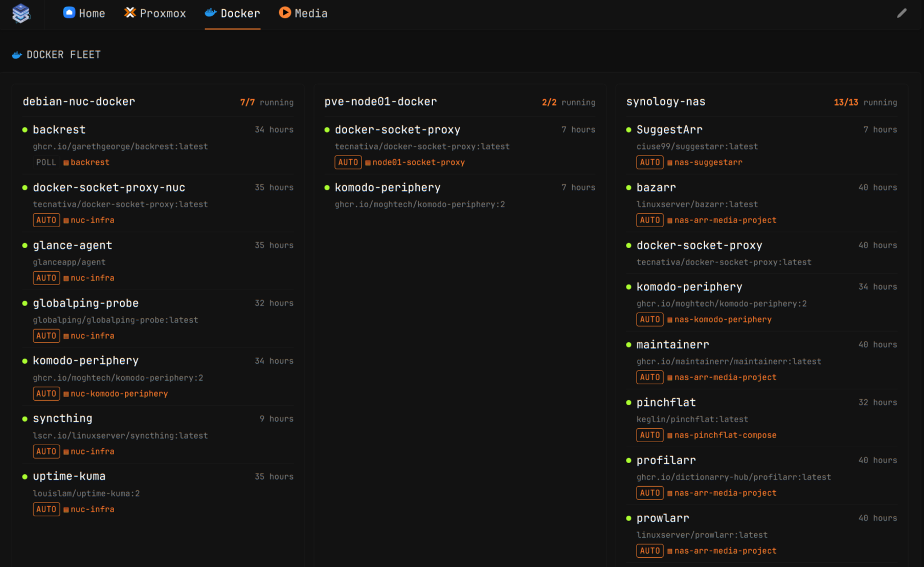Click the pve-node01-docker host title

pos(380,101)
